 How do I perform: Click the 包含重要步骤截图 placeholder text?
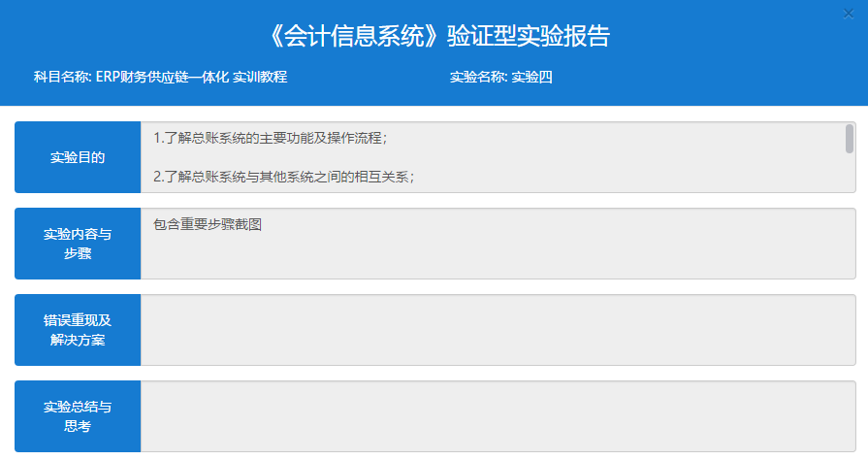[208, 224]
